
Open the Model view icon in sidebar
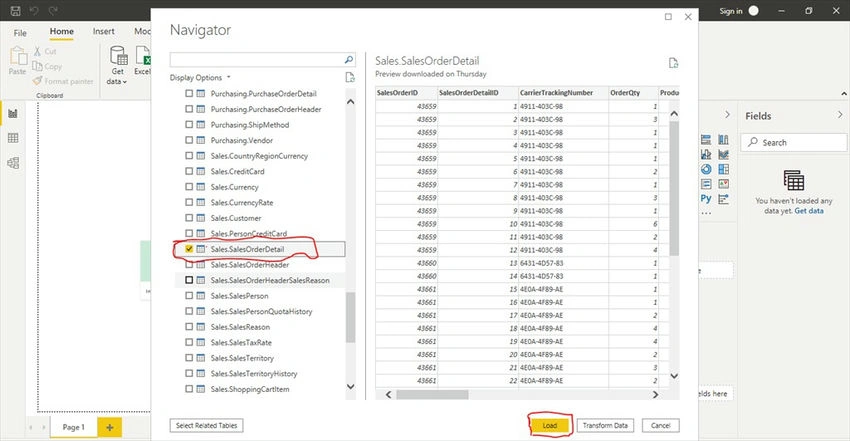coord(13,163)
